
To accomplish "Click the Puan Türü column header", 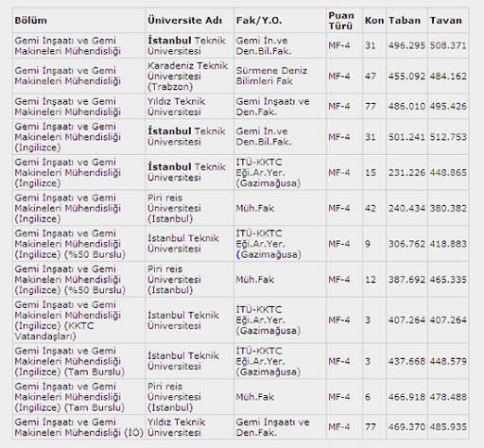I will point(341,21).
